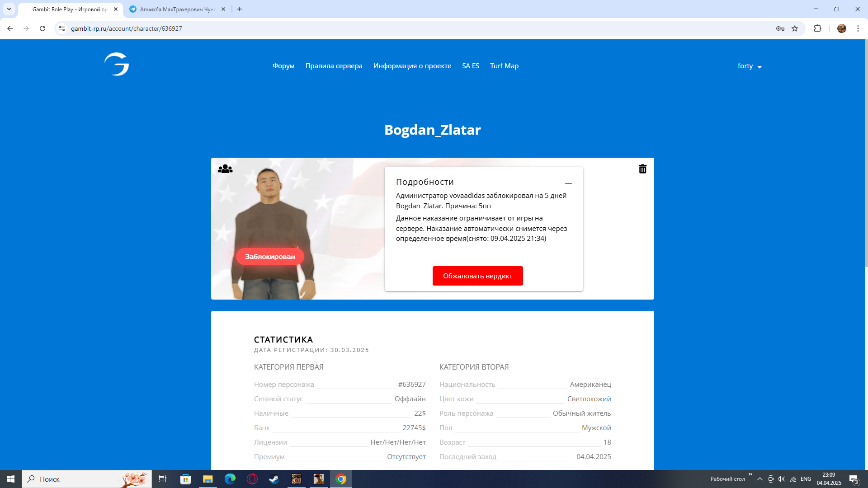This screenshot has height=488, width=868.
Task: Open the forty user dropdown
Action: pos(750,66)
